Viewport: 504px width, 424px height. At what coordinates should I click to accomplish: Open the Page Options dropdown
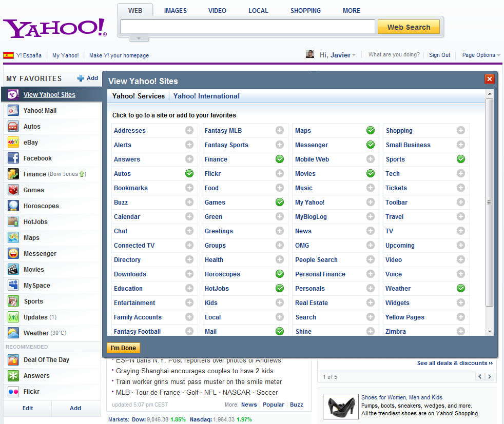click(x=481, y=55)
